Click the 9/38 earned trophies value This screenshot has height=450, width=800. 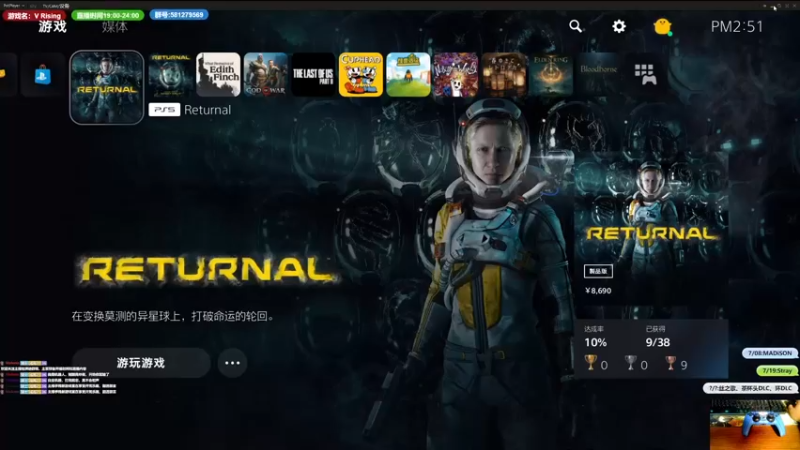[x=658, y=342]
